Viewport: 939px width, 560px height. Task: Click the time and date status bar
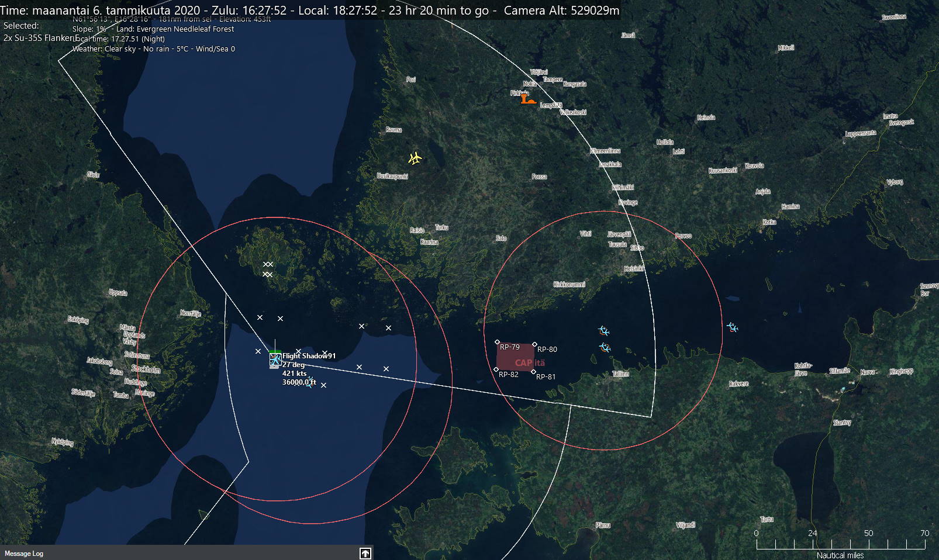310,11
